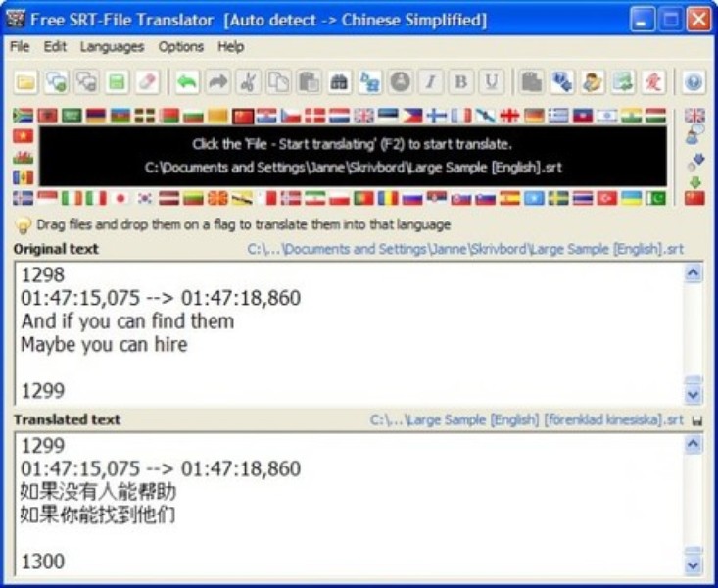Open Help using the blue question-mark icon
This screenshot has width=718, height=588.
click(694, 82)
